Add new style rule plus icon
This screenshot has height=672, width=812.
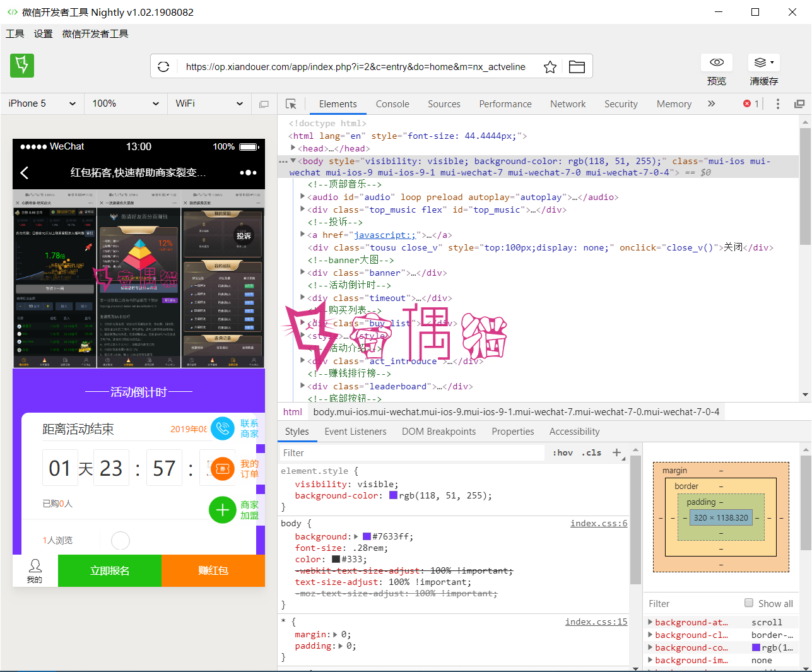[616, 452]
